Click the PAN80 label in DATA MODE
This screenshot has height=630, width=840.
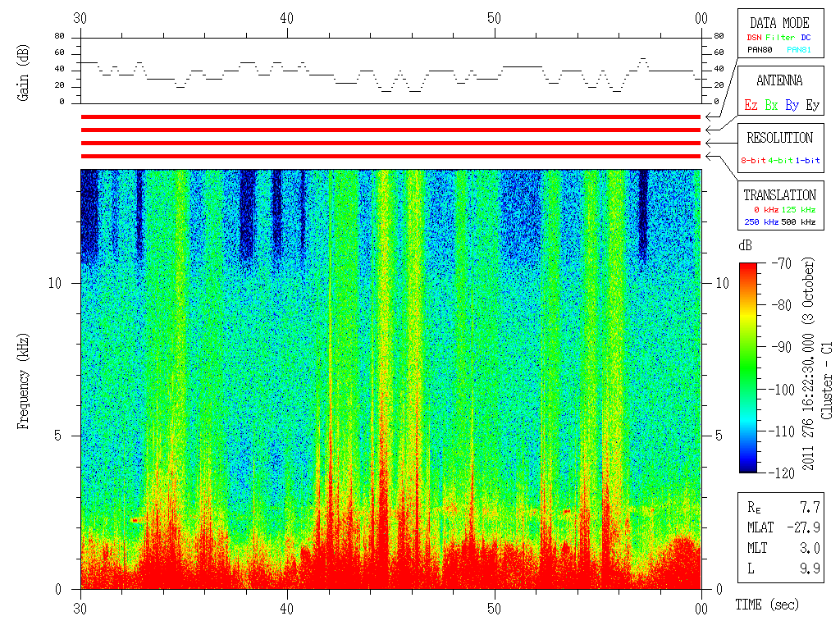760,50
